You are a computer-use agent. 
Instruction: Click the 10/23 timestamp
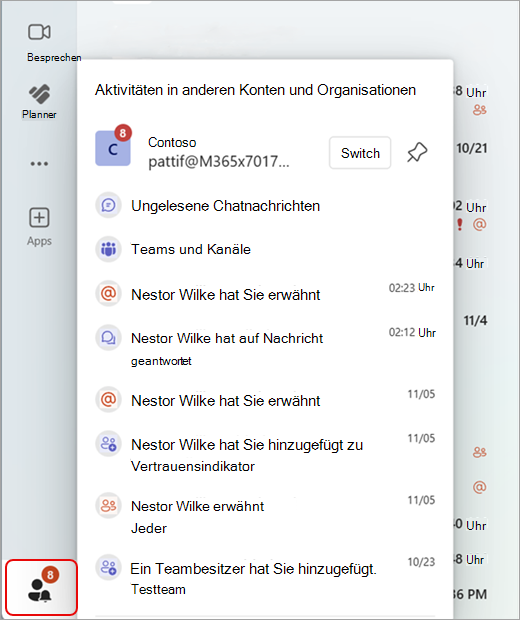click(x=421, y=562)
